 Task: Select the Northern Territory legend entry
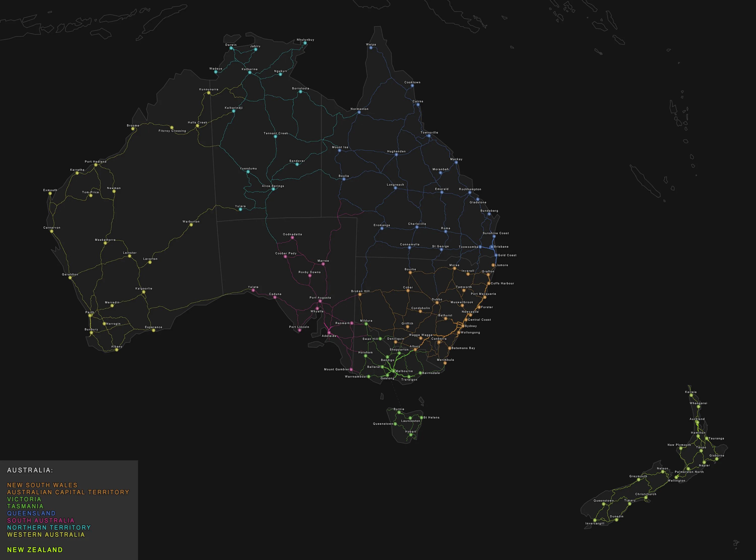pos(49,527)
